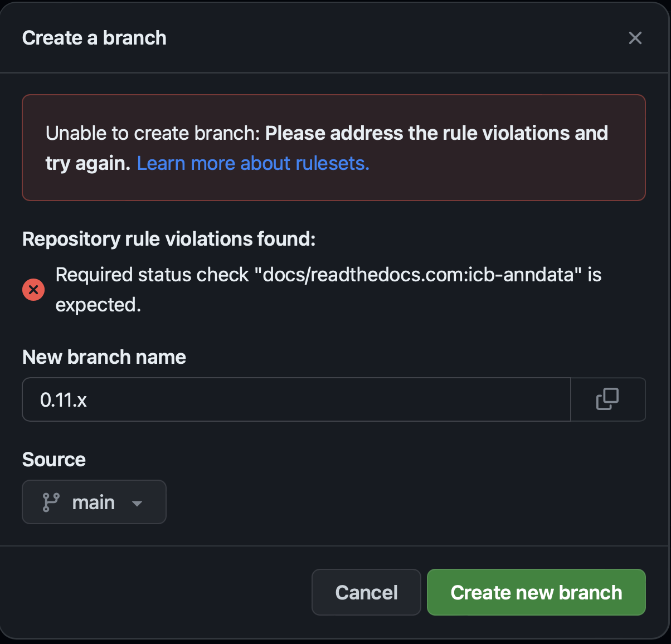
Task: Open the Source branch dropdown showing main
Action: click(x=94, y=502)
